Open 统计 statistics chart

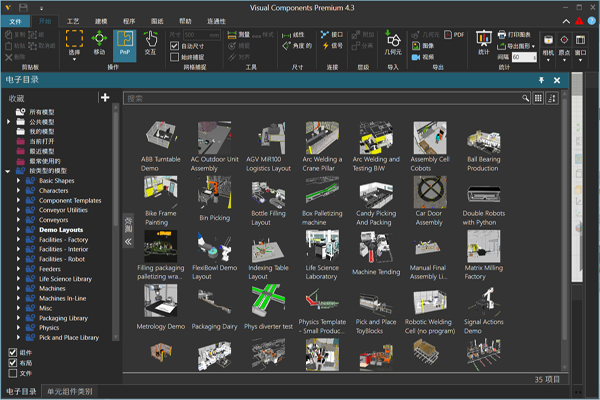tap(484, 43)
